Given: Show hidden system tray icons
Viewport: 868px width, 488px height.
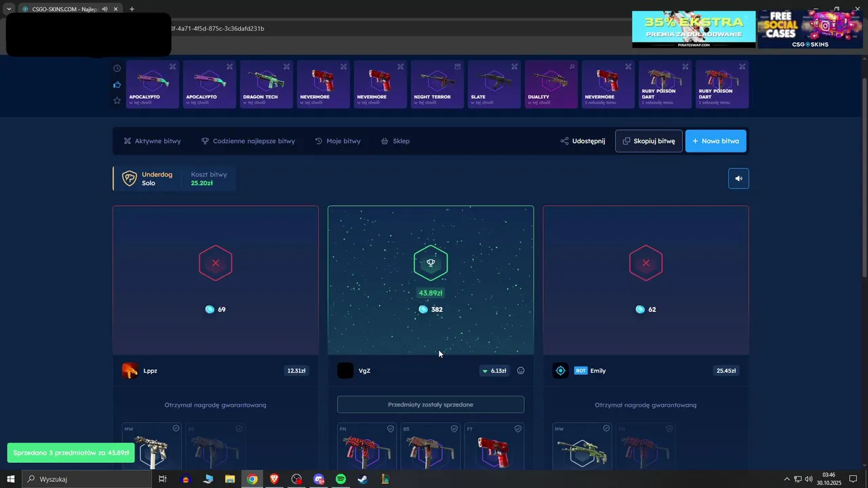Looking at the screenshot, I should tap(787, 479).
